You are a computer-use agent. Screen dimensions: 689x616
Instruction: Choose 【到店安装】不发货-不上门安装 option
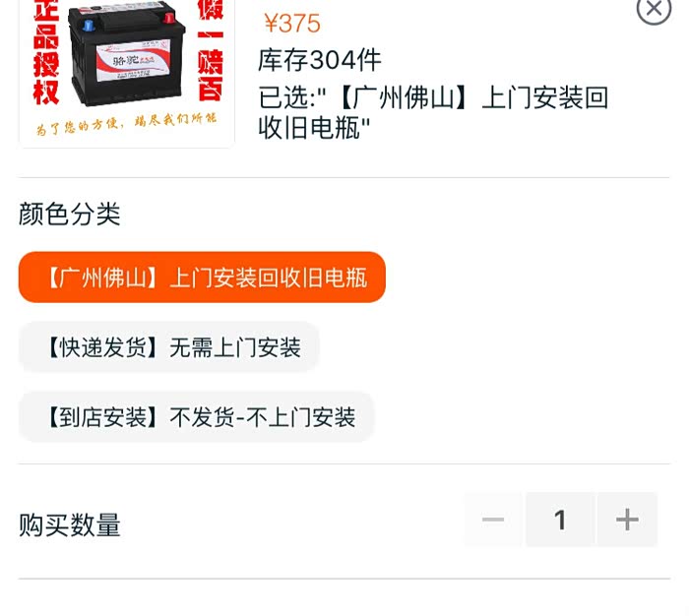pyautogui.click(x=196, y=417)
